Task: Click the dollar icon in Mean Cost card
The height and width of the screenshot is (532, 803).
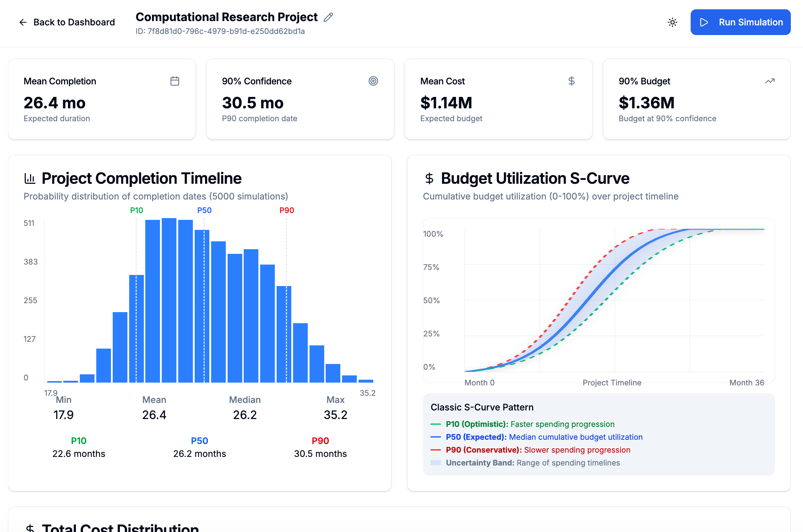Action: (571, 81)
